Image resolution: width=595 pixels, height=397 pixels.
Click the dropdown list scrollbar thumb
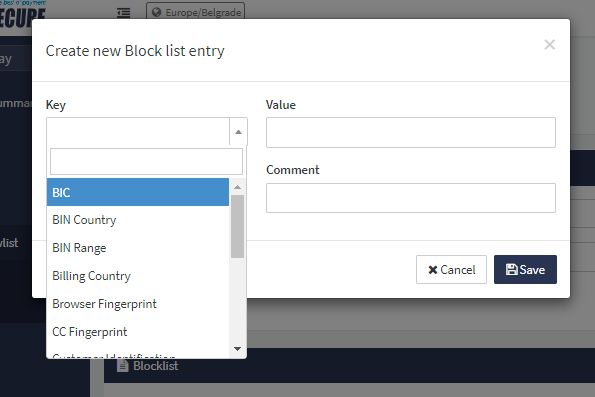pyautogui.click(x=238, y=227)
